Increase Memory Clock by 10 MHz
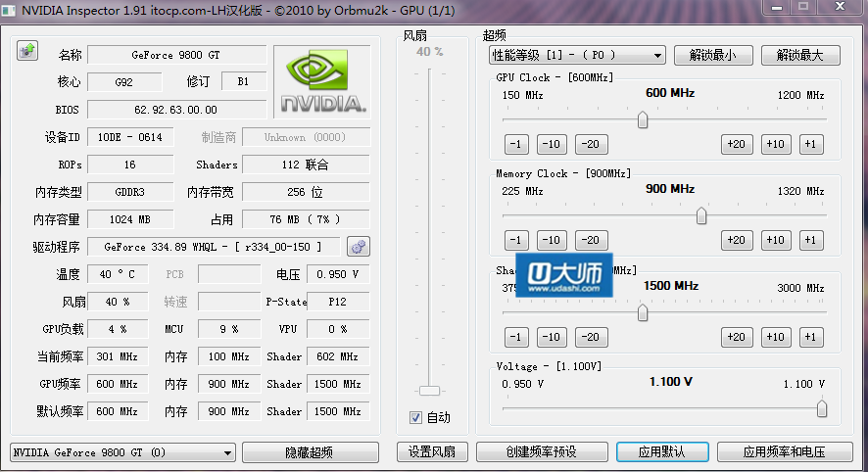The height and width of the screenshot is (472, 868). click(776, 240)
